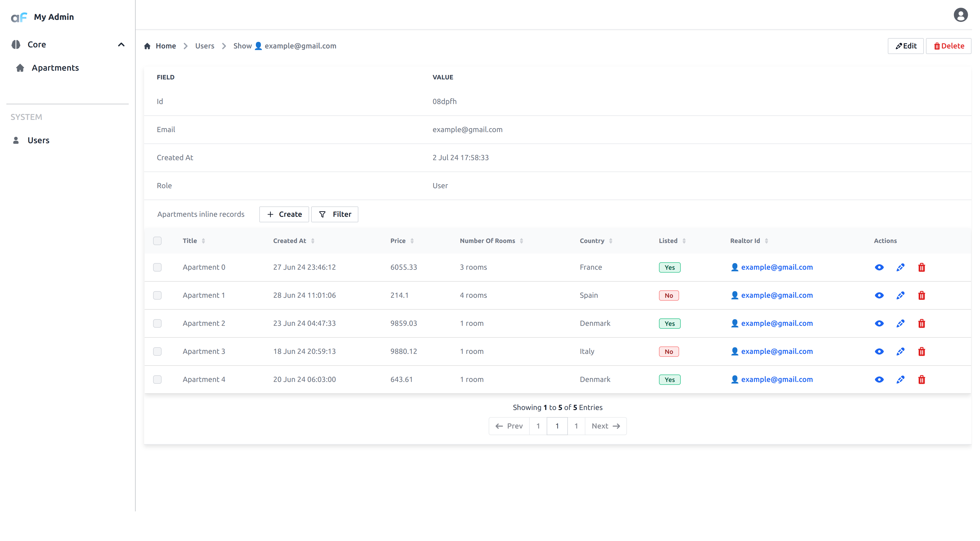This screenshot has width=980, height=541.
Task: View Apartment 2 with eye icon
Action: [879, 323]
